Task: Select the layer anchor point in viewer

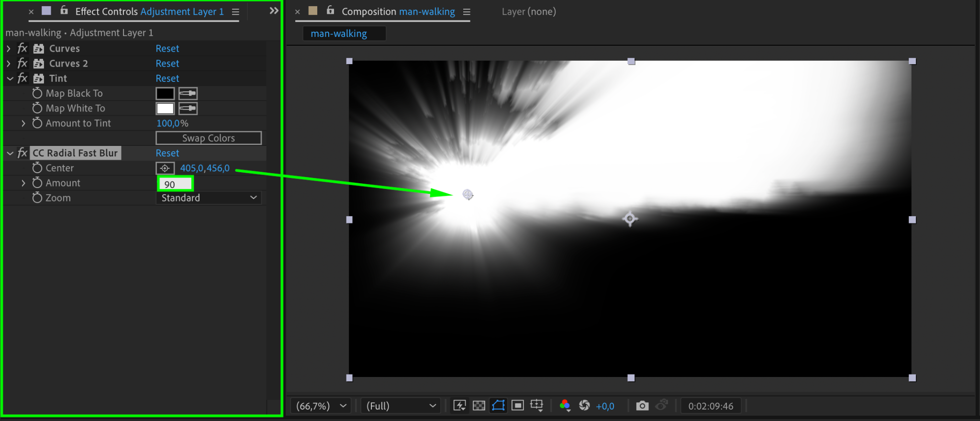Action: (x=630, y=219)
